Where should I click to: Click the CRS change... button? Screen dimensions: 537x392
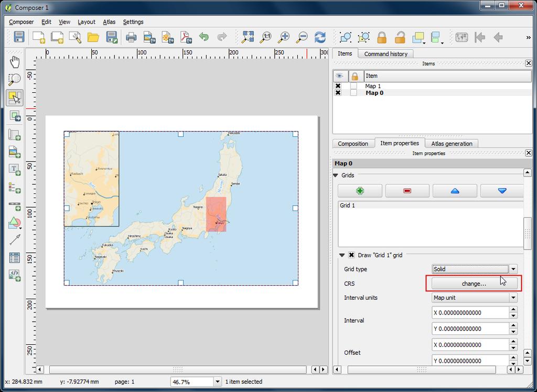tap(474, 284)
